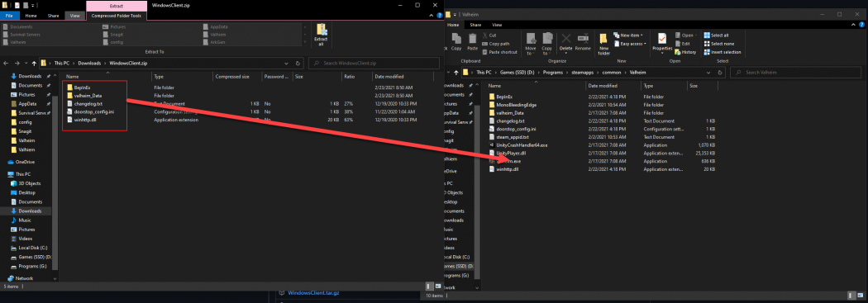868x303 pixels.
Task: Click the Delete X icon in Valheim ribbon
Action: coord(565,38)
